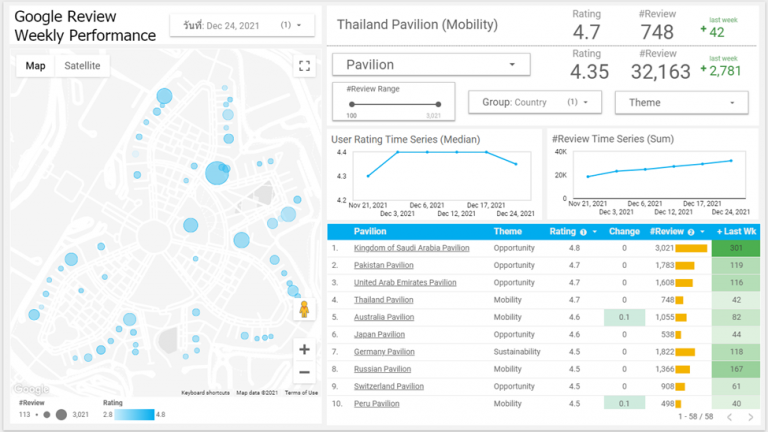Open Thailand Pavilion link
This screenshot has height=432, width=768.
[384, 300]
